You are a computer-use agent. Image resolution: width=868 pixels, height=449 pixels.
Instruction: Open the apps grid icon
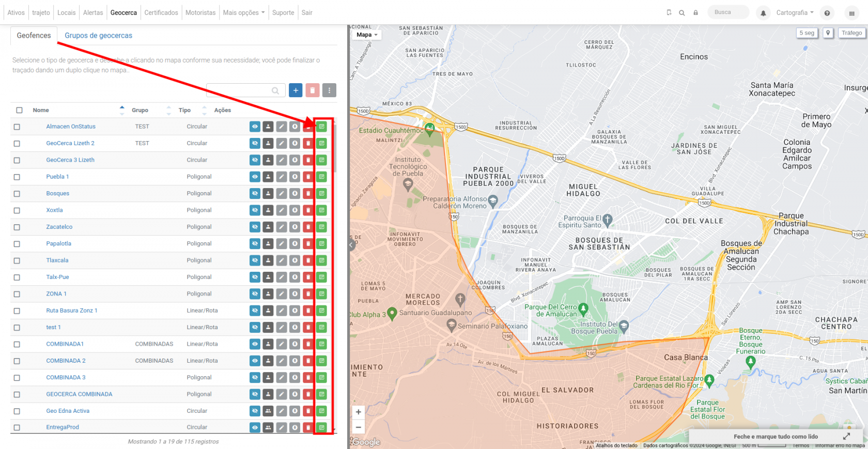[852, 13]
